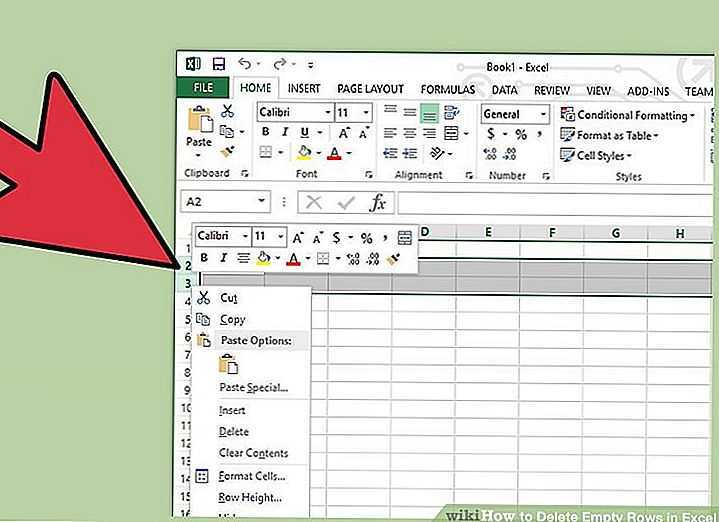Image resolution: width=719 pixels, height=522 pixels.
Task: Click ribbon Percent Style button
Action: pyautogui.click(x=521, y=135)
